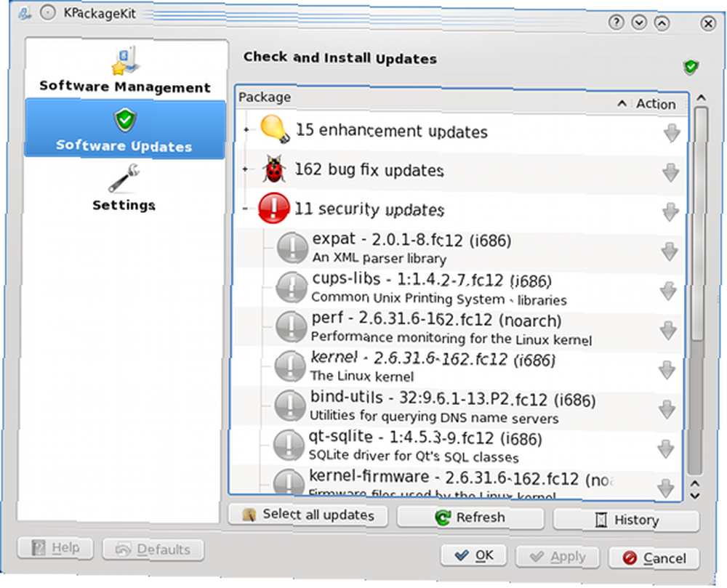Screen dimensions: 727x588
Task: Toggle install arrow for 11 security updates
Action: [x=670, y=212]
